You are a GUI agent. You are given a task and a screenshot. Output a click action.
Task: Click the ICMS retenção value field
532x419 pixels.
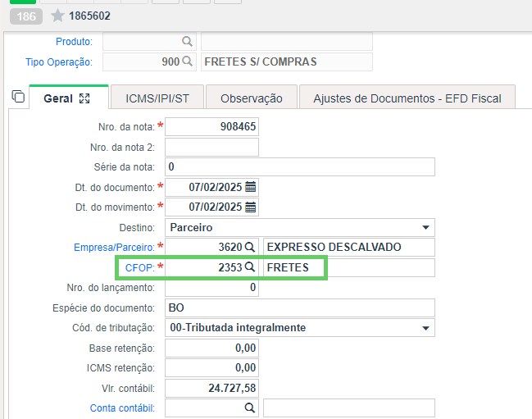click(211, 368)
